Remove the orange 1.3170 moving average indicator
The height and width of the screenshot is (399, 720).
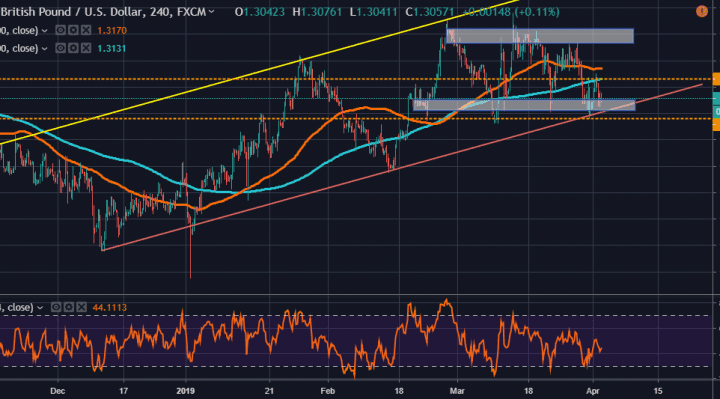pos(86,30)
